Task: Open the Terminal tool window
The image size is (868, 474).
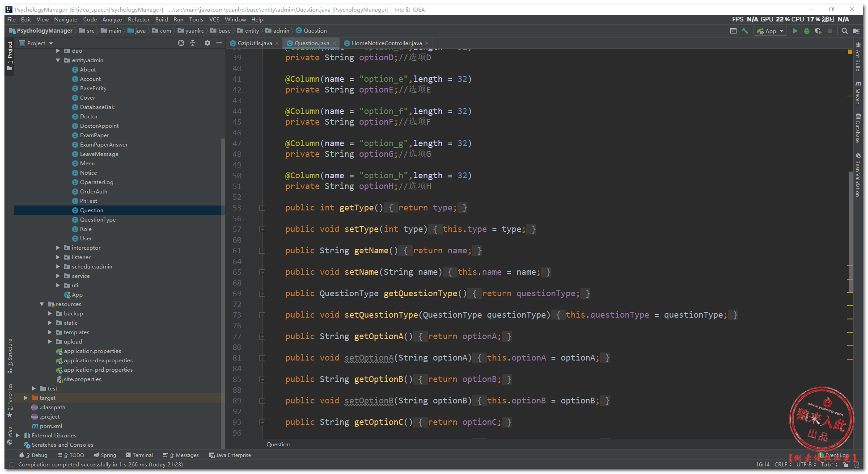Action: click(x=139, y=455)
